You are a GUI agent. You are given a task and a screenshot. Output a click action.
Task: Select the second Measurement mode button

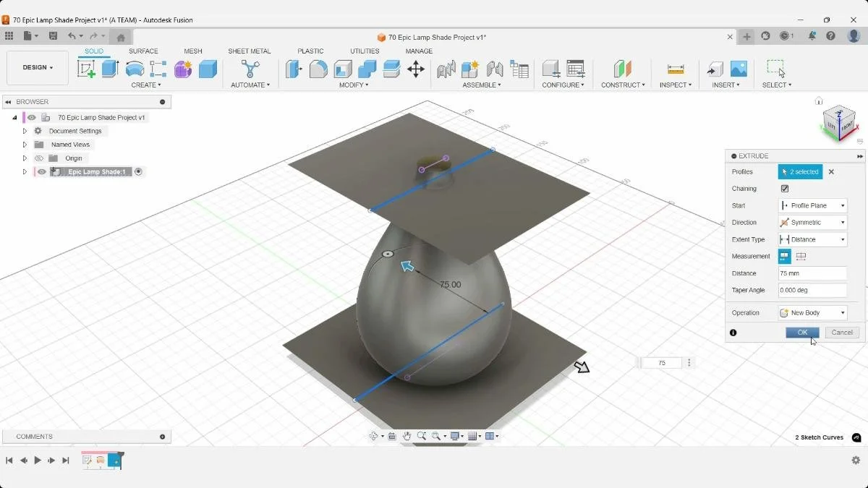tap(801, 256)
